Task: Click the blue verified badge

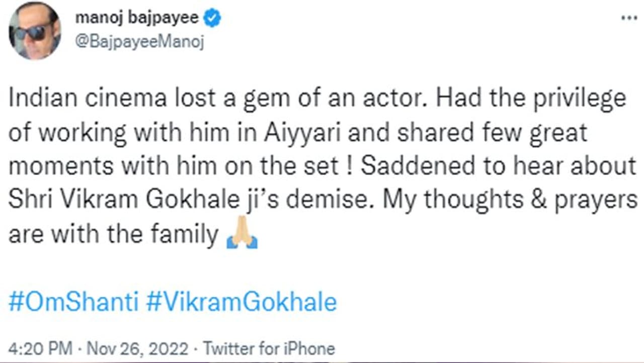Action: pyautogui.click(x=212, y=19)
